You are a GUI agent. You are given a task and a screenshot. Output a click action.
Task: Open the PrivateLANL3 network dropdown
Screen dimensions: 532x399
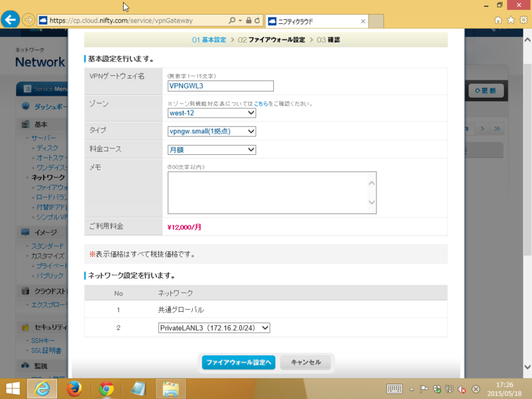(x=214, y=328)
